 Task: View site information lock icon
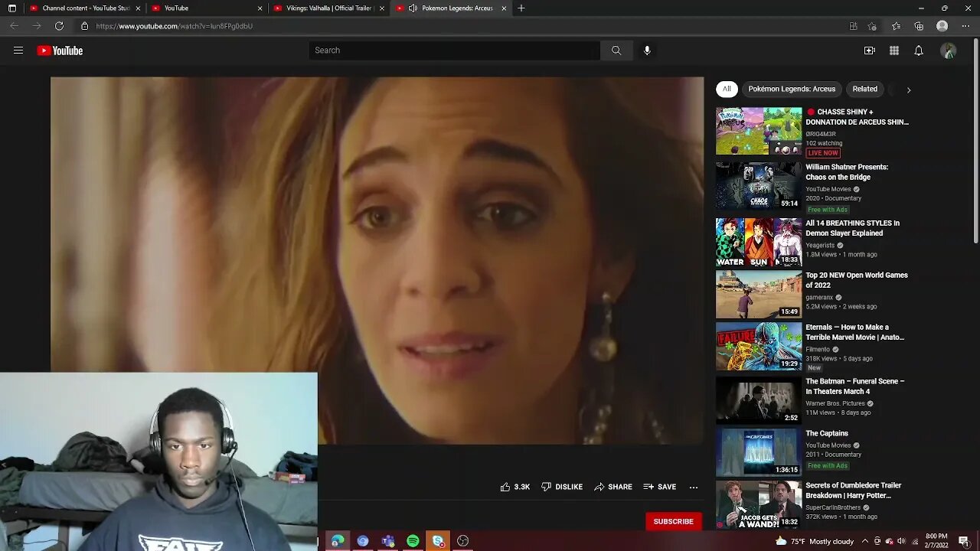click(84, 26)
